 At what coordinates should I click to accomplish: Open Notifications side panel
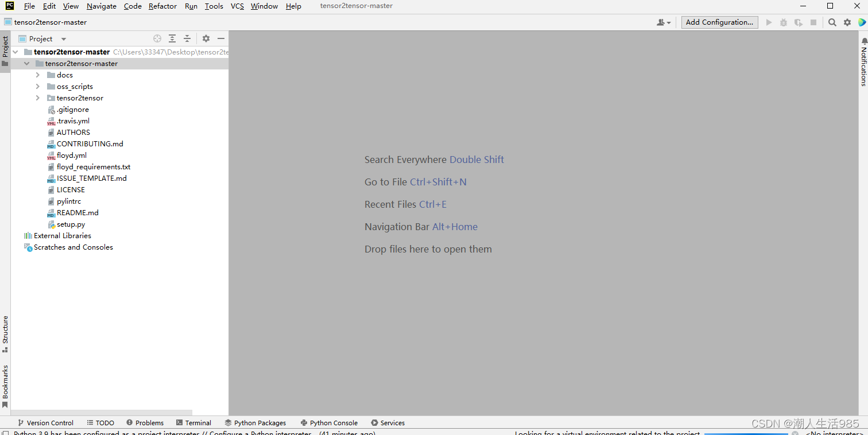[863, 62]
